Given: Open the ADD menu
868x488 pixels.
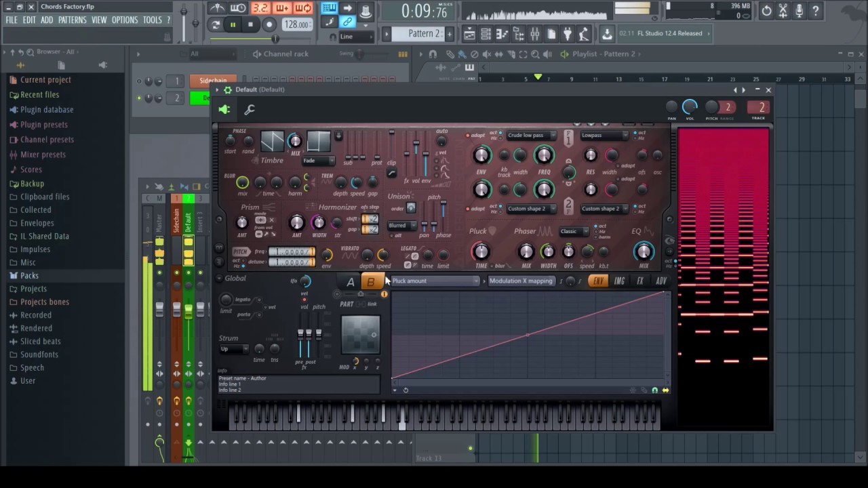Looking at the screenshot, I should (x=47, y=20).
